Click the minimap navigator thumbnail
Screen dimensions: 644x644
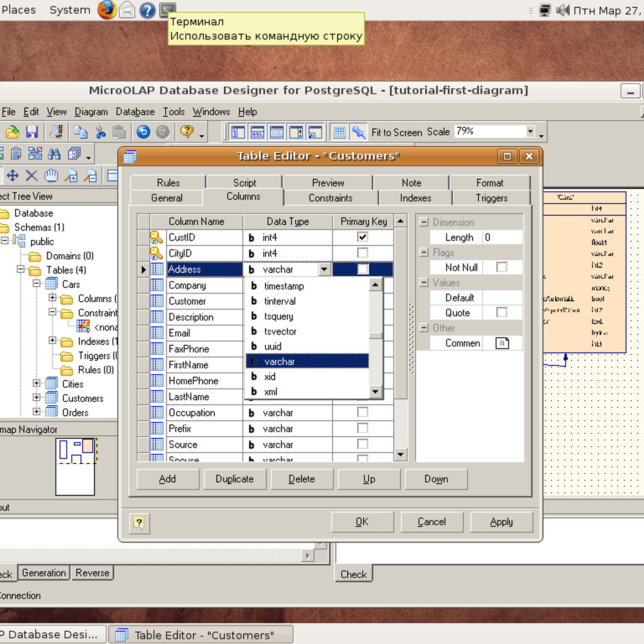(75, 466)
